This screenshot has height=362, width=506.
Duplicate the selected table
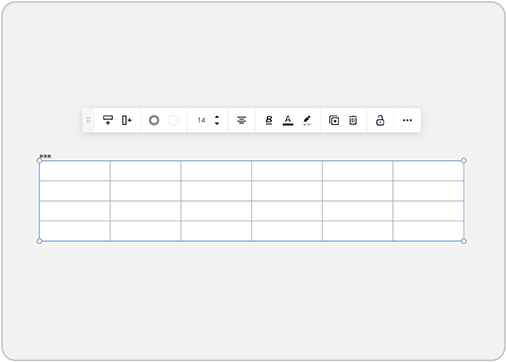(x=334, y=120)
